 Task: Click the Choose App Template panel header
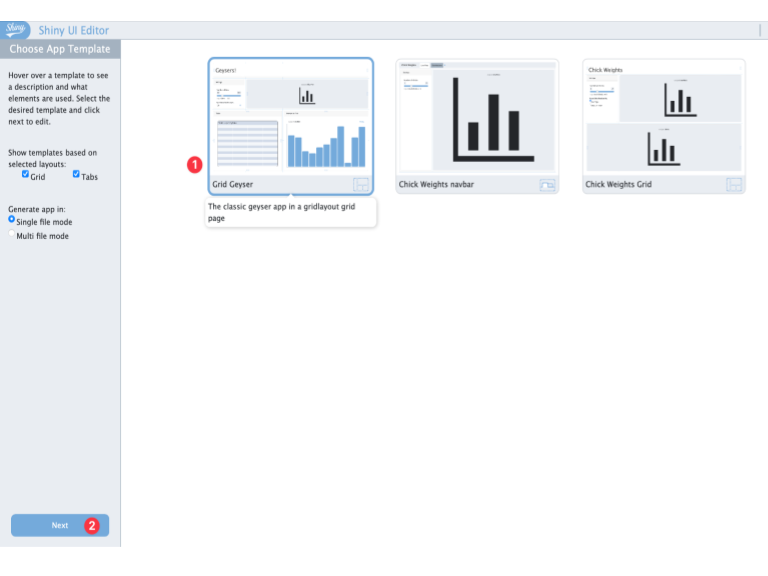pyautogui.click(x=60, y=49)
